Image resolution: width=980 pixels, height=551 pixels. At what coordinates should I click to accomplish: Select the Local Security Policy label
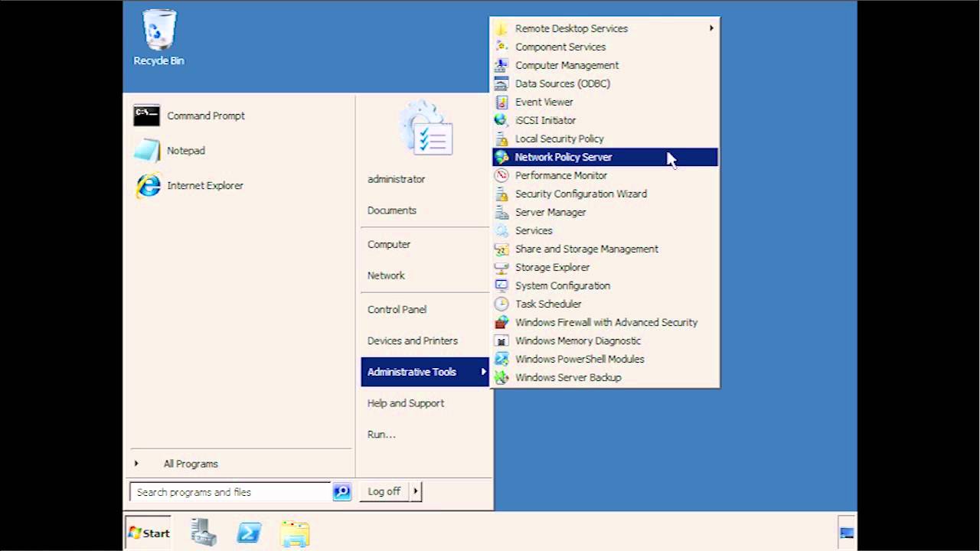(x=560, y=139)
